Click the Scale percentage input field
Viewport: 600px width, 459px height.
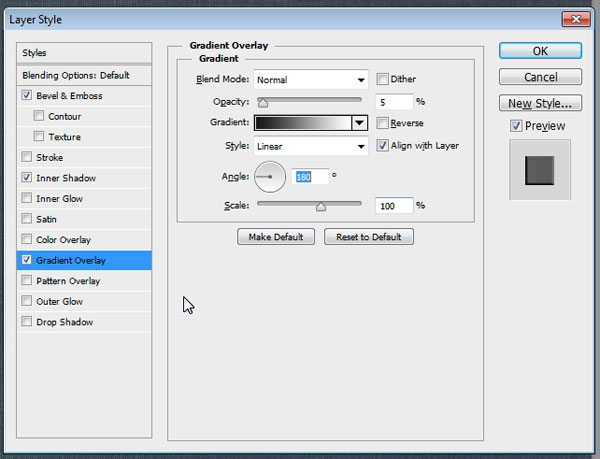pyautogui.click(x=394, y=205)
